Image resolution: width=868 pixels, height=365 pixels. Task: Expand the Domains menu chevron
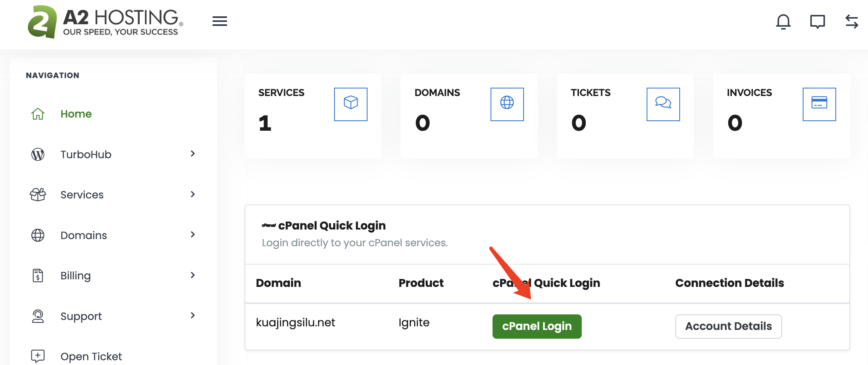tap(193, 234)
